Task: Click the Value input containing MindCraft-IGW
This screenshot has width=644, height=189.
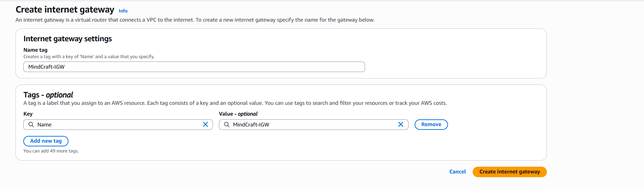Action: pyautogui.click(x=314, y=124)
